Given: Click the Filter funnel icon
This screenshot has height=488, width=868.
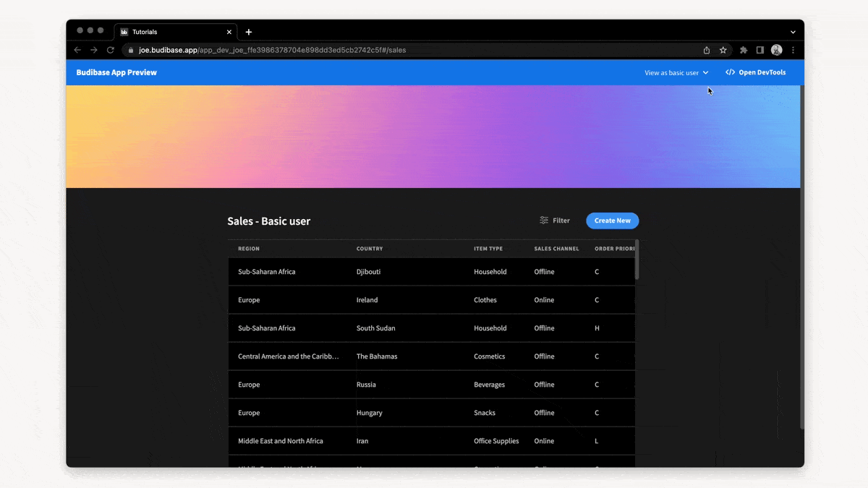Looking at the screenshot, I should coord(543,220).
